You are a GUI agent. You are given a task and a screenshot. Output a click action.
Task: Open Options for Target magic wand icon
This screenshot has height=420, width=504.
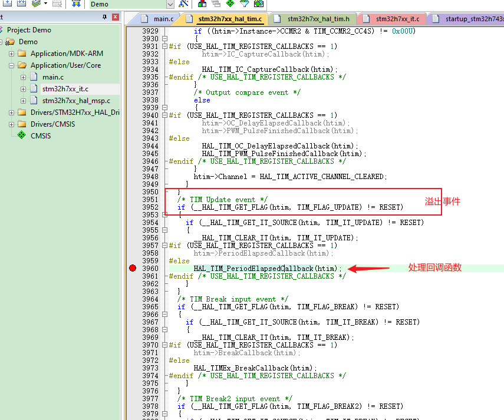[x=183, y=3]
